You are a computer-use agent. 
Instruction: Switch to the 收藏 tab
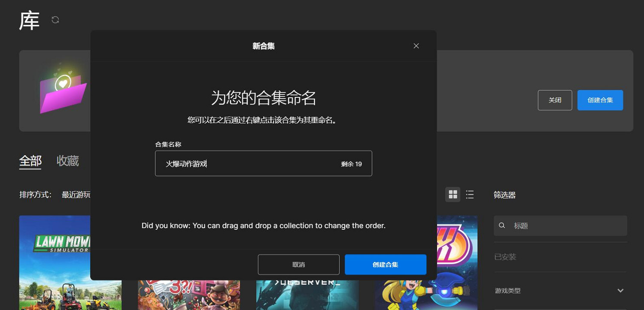67,160
